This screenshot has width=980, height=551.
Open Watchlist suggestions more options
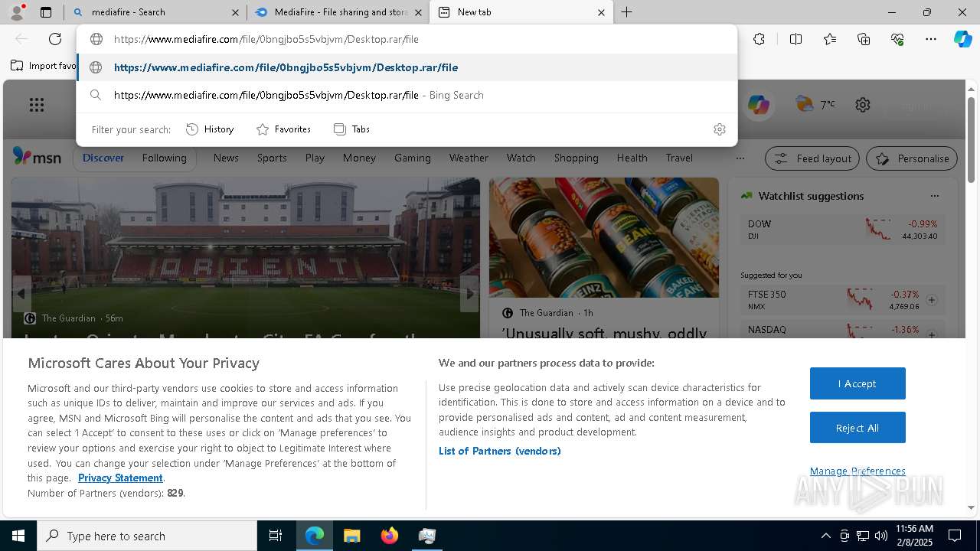click(934, 196)
